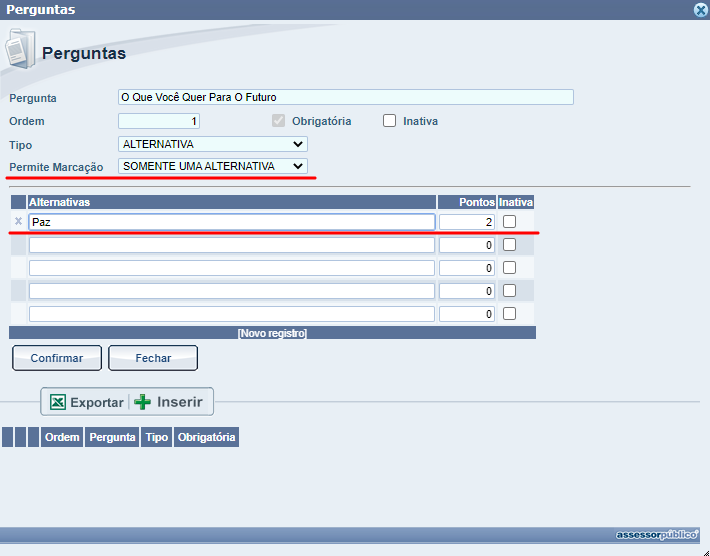The height and width of the screenshot is (556, 710).
Task: Focus the second empty alternative text field
Action: pyautogui.click(x=231, y=268)
